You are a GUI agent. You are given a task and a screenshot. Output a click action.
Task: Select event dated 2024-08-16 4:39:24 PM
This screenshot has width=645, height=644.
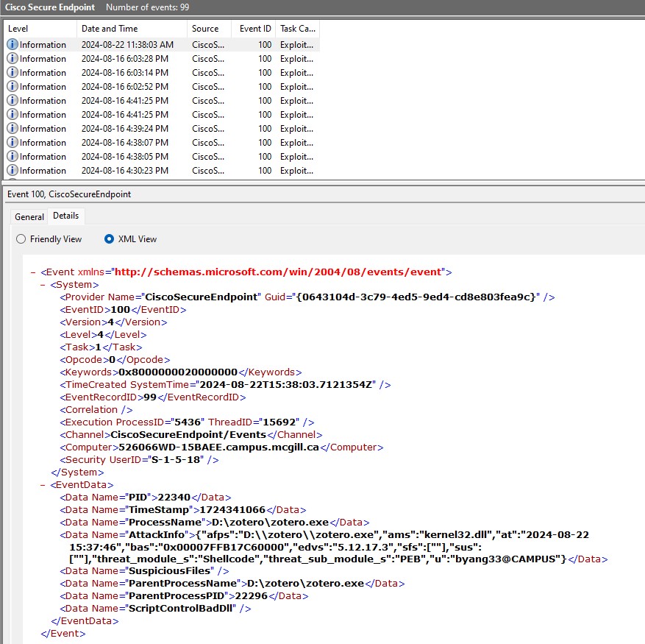click(x=162, y=129)
